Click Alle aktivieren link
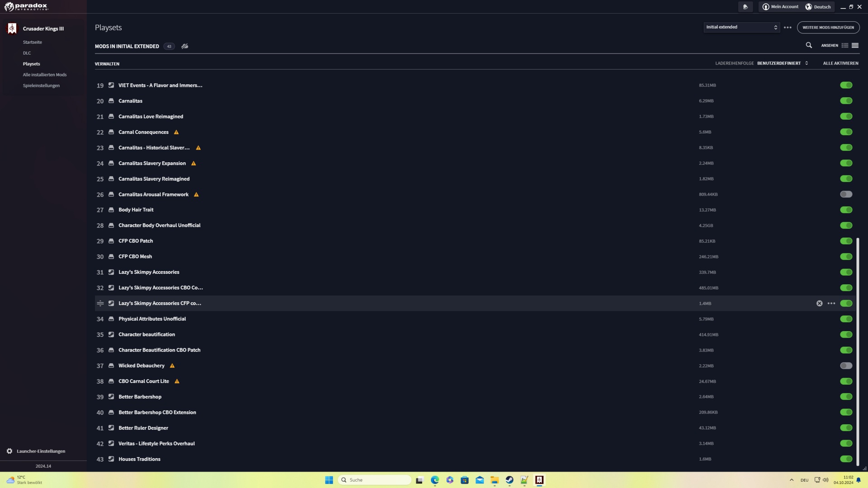Viewport: 868px width, 488px height. click(840, 63)
